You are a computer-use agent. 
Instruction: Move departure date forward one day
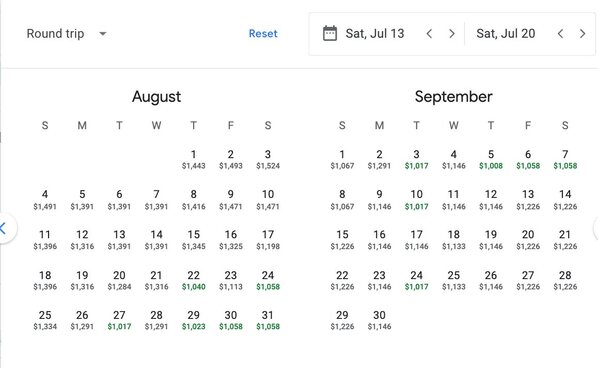[x=452, y=34]
